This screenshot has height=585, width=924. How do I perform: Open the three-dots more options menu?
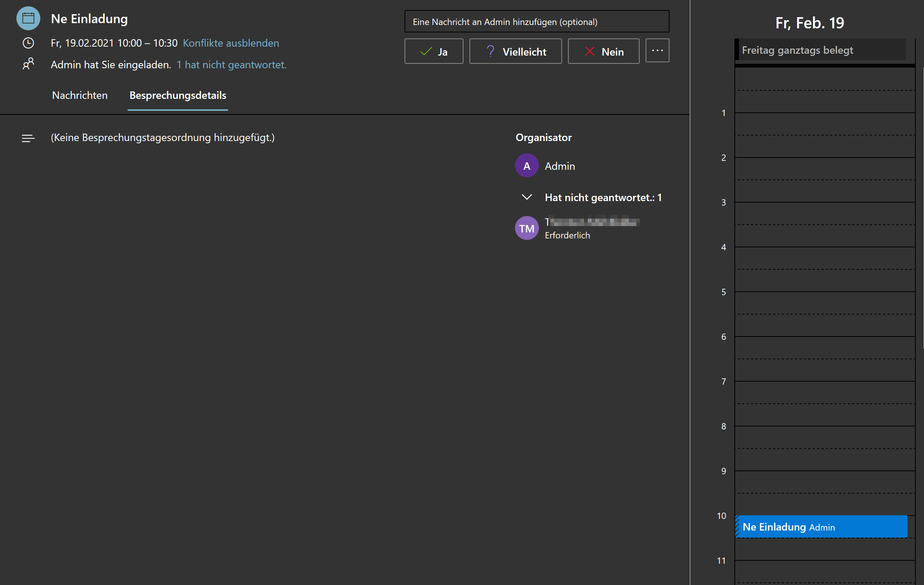click(657, 51)
